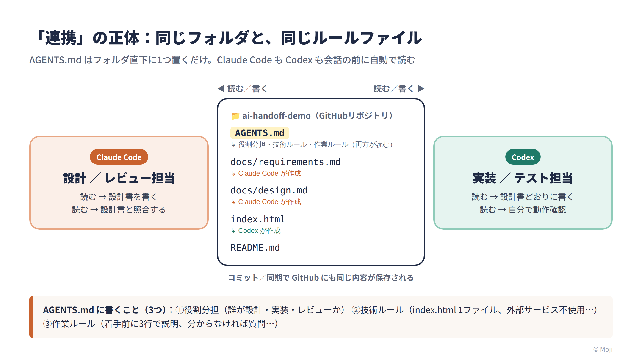
Task: Select docs/design.md in the folder list
Action: (269, 190)
